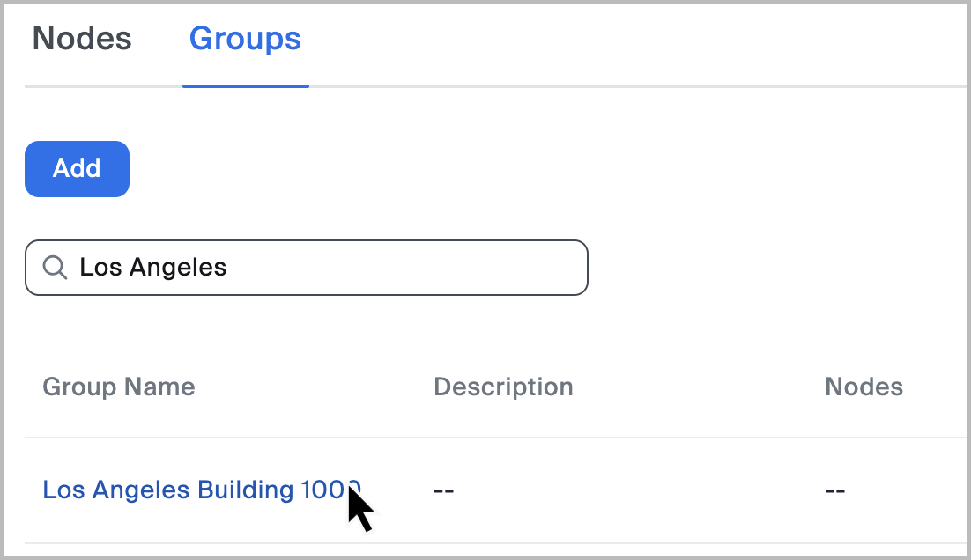The image size is (971, 560).
Task: Click the Nodes cell dashes in the row
Action: (834, 490)
